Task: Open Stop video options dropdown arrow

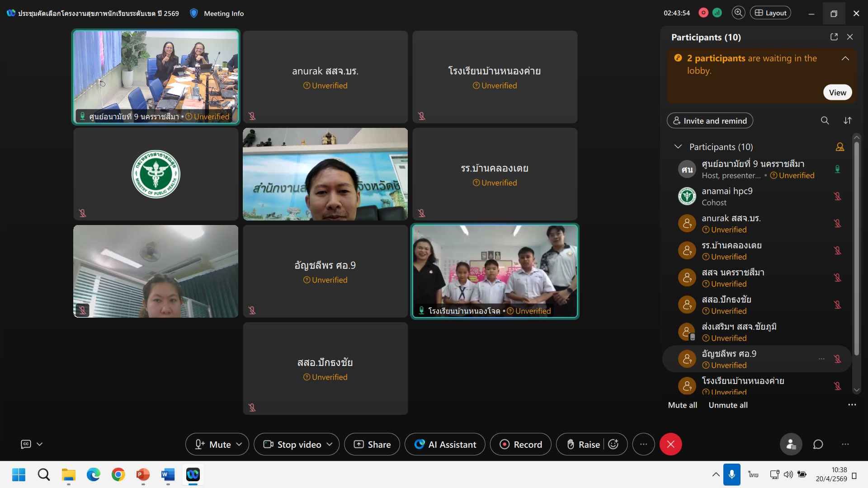Action: pyautogui.click(x=330, y=445)
